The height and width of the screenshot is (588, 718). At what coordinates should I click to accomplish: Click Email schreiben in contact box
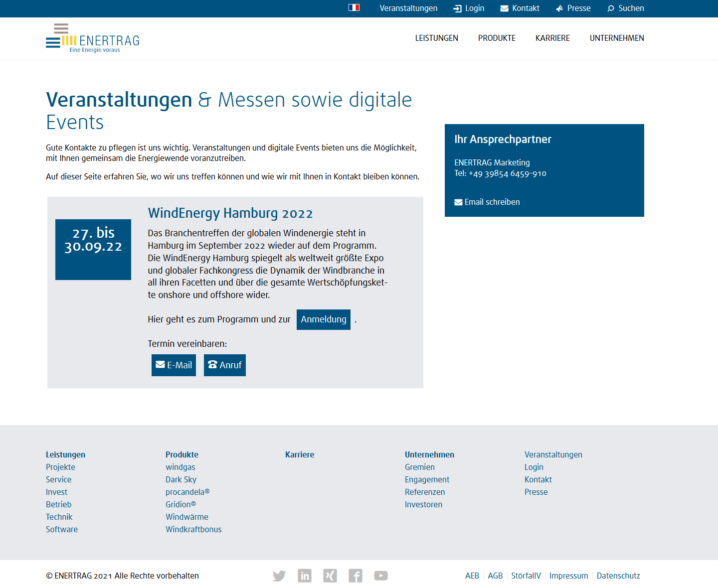click(487, 202)
